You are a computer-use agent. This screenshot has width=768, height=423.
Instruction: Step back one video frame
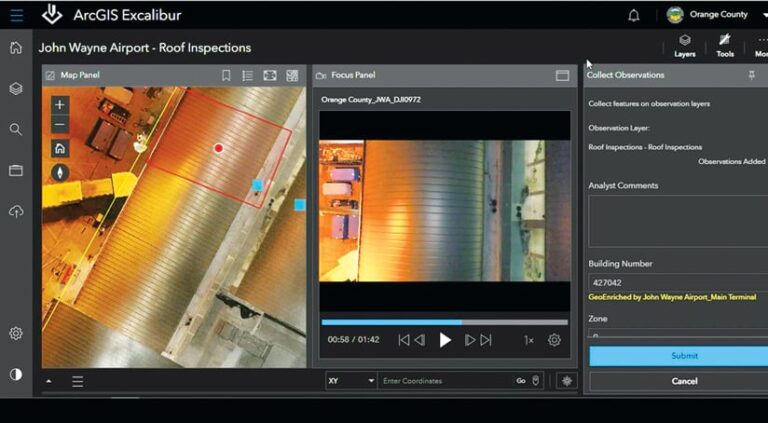420,340
